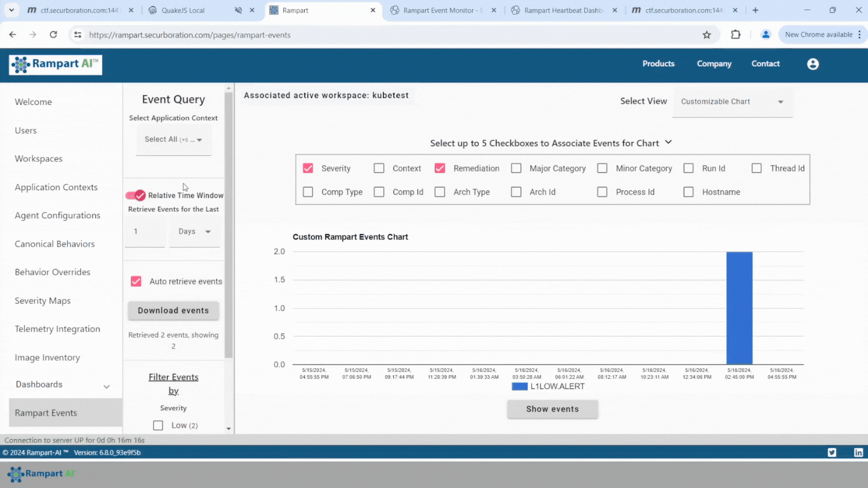Uncheck the Remediation chart checkbox
Viewport: 868px width, 488px height.
click(440, 169)
